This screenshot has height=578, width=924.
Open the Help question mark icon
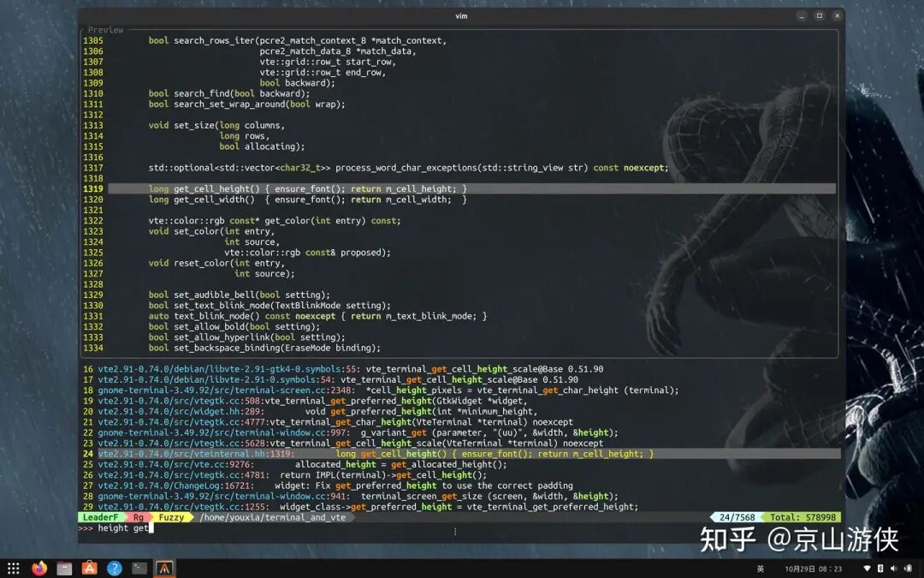coord(115,568)
